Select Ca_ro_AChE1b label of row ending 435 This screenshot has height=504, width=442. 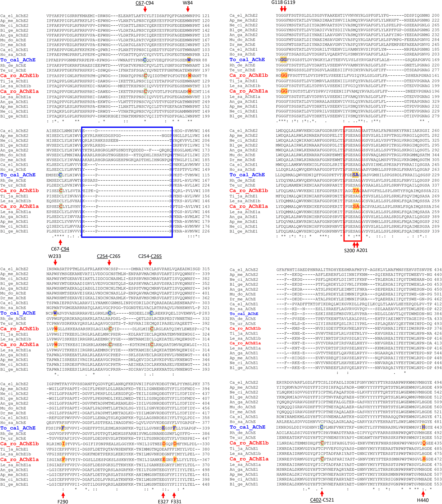(249, 443)
